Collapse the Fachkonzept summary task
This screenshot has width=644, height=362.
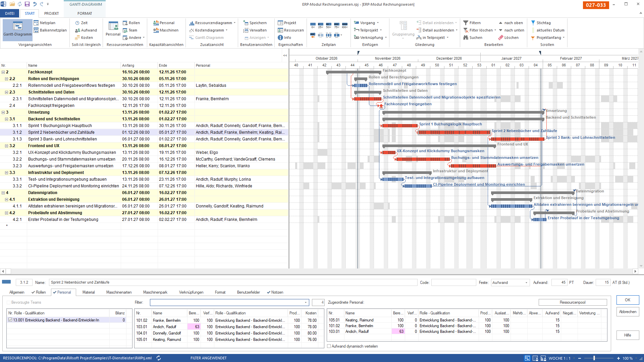[x=3, y=72]
